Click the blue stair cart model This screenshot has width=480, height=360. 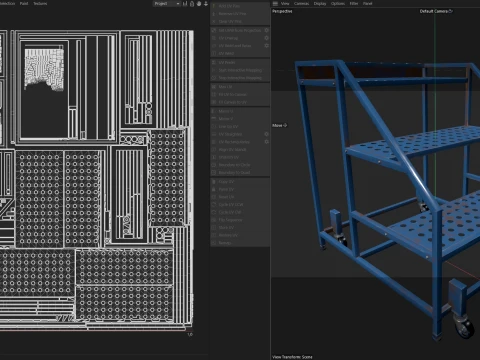tap(388, 200)
